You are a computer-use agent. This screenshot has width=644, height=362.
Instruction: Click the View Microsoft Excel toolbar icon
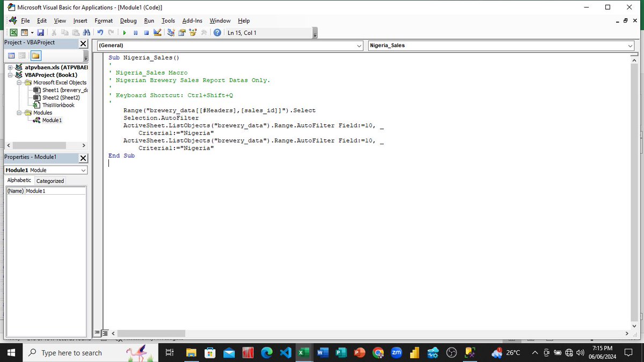click(14, 33)
